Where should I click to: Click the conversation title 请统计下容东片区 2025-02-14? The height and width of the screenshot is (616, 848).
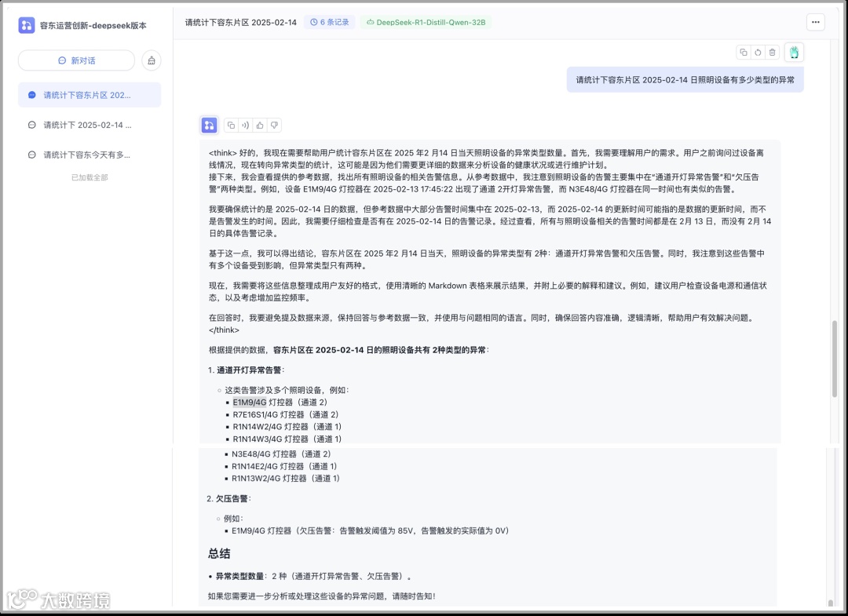click(241, 22)
